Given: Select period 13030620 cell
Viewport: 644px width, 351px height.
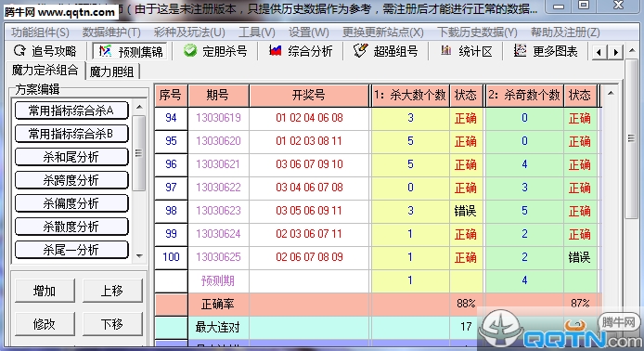Looking at the screenshot, I should click(218, 141).
